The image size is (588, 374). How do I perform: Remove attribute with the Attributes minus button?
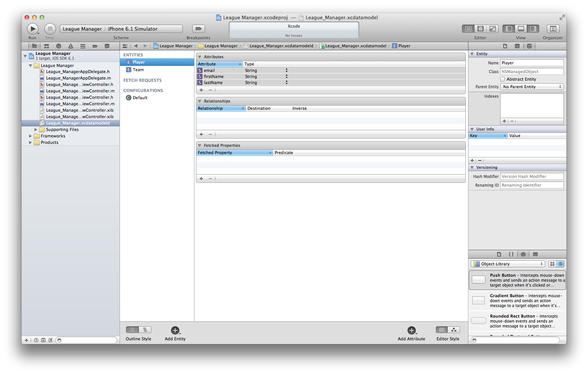coord(210,90)
